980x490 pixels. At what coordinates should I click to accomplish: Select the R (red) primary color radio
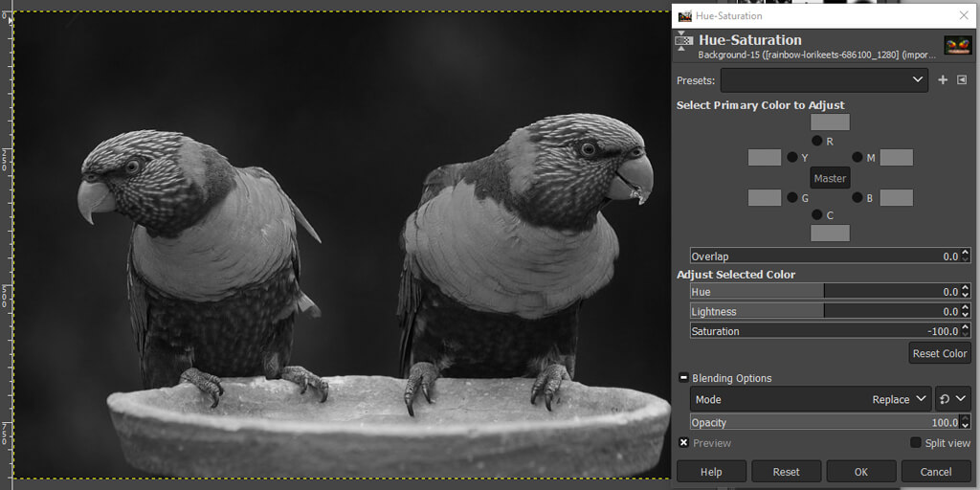pyautogui.click(x=816, y=141)
